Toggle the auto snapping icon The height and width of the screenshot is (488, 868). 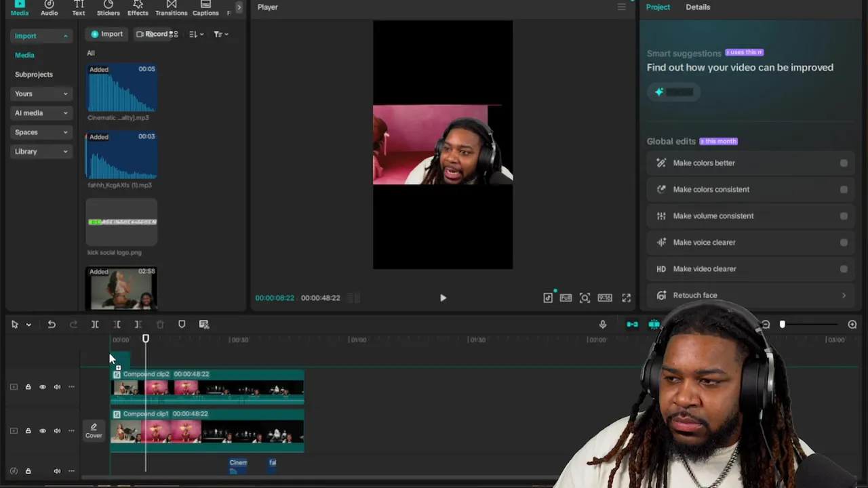click(x=654, y=325)
